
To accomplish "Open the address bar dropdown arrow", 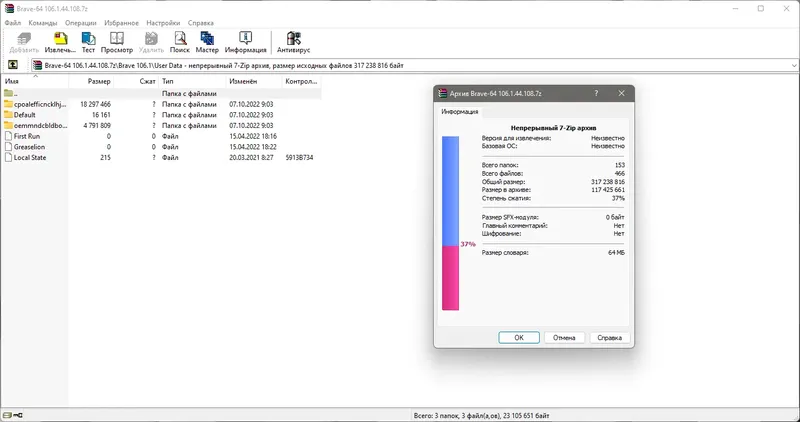I will tap(794, 65).
